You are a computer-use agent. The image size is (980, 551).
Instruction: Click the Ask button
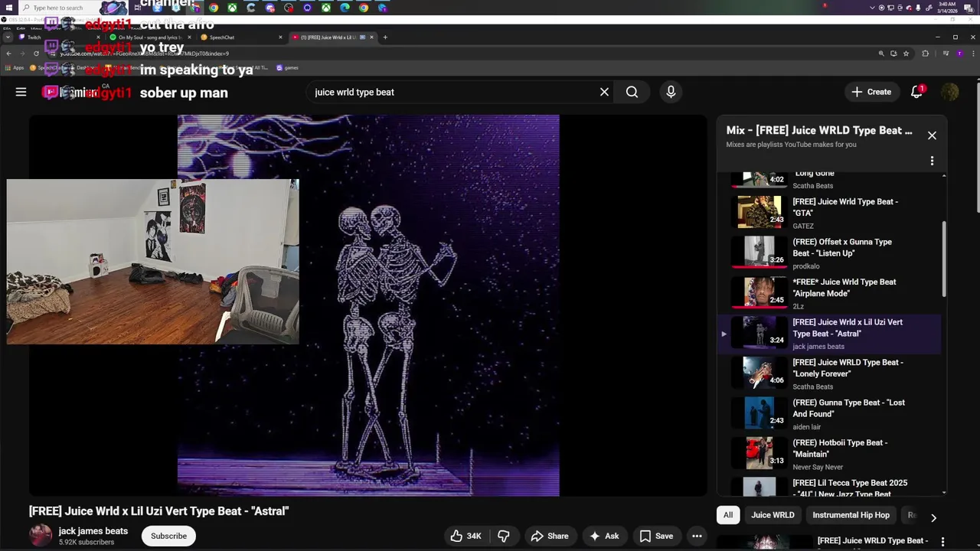coord(604,536)
